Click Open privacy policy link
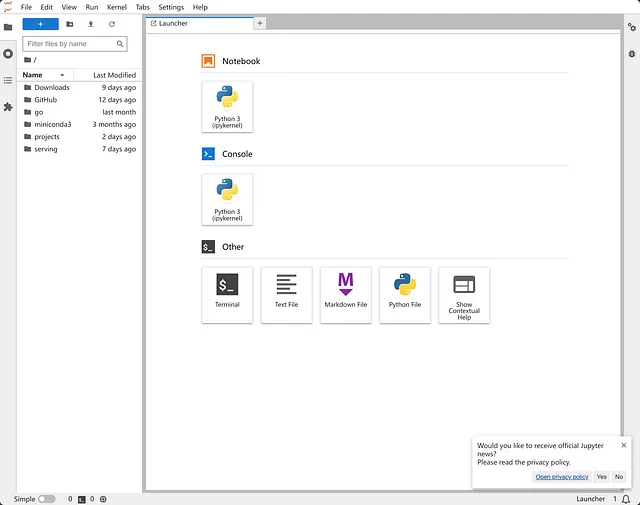Screen dimensions: 640x505 (562, 476)
